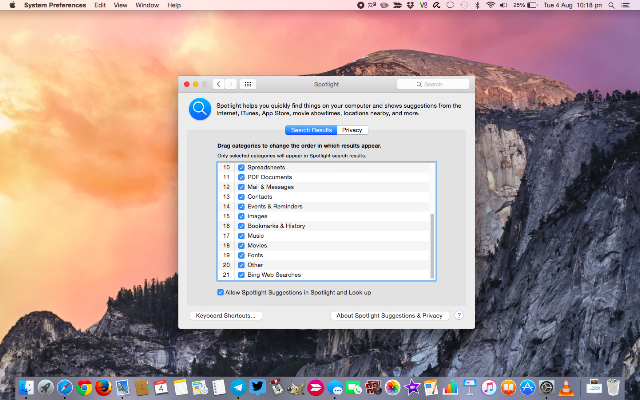Switch to the Privacy tab
This screenshot has height=400, width=640.
pyautogui.click(x=352, y=130)
